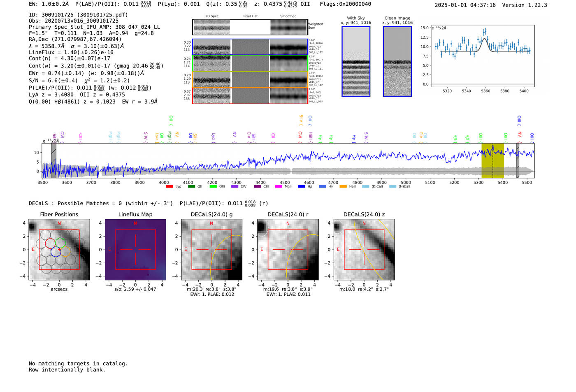Click the Smoothed column header

(x=288, y=16)
